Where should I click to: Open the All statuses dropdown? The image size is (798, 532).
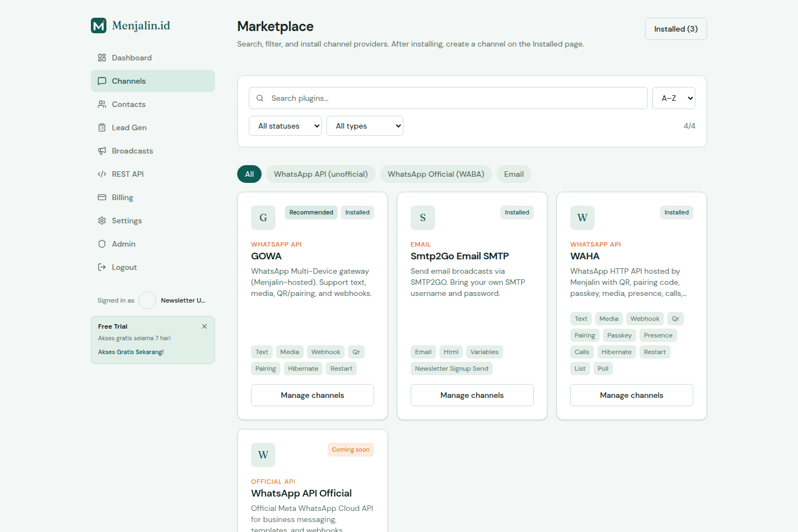[x=285, y=126]
